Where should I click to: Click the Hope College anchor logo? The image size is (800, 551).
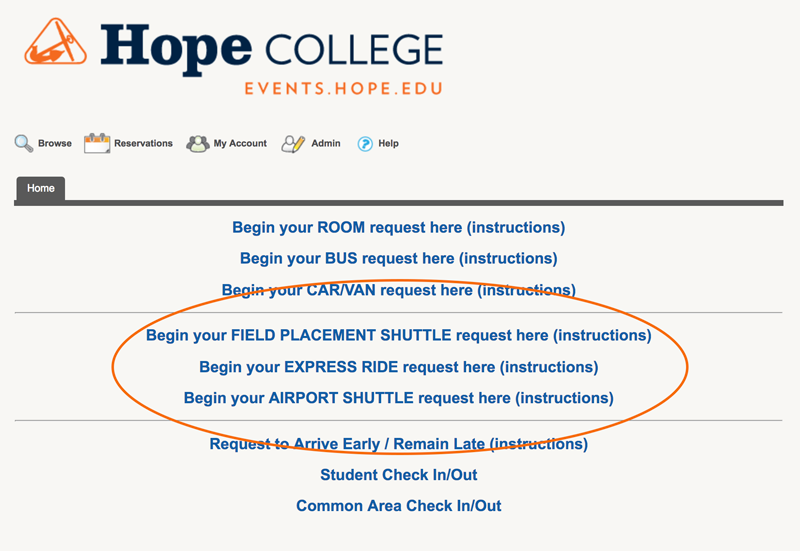click(57, 51)
